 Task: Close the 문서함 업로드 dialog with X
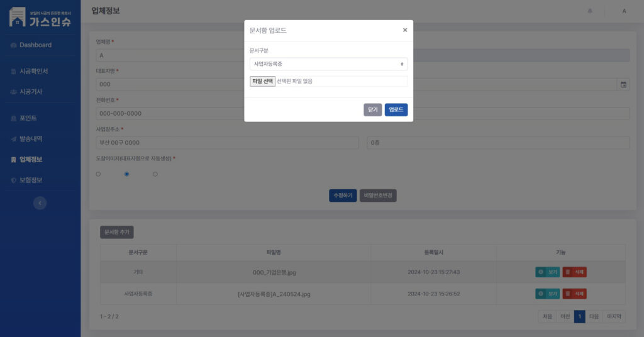[404, 30]
